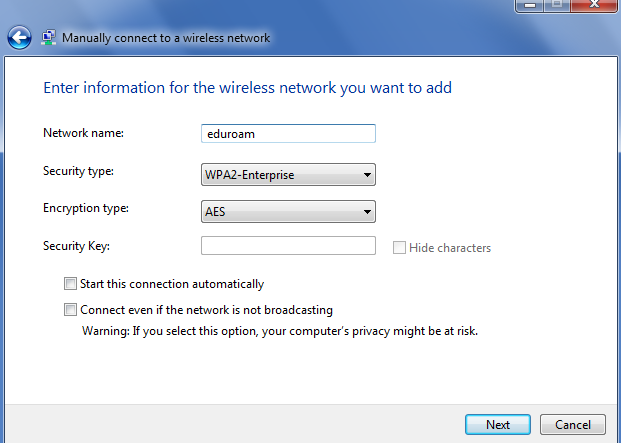Focus the Network name field containing eduroam

click(x=288, y=133)
